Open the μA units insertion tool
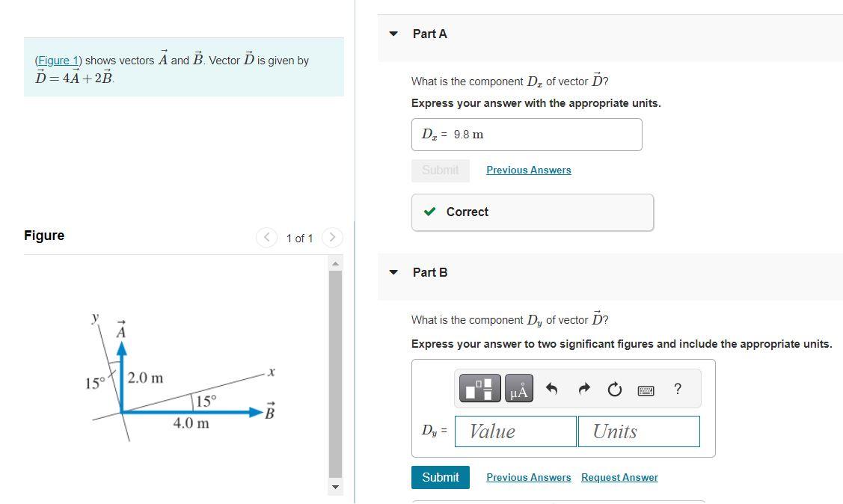The width and height of the screenshot is (843, 504). coord(518,388)
